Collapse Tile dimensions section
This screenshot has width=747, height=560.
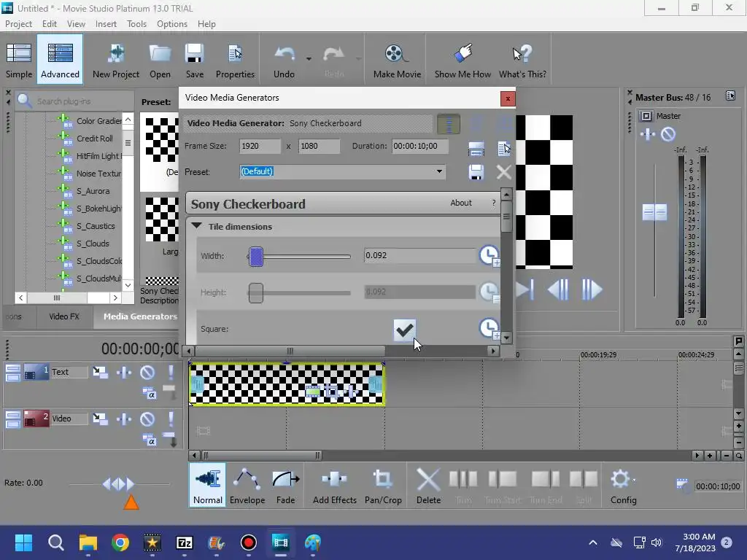(x=196, y=226)
